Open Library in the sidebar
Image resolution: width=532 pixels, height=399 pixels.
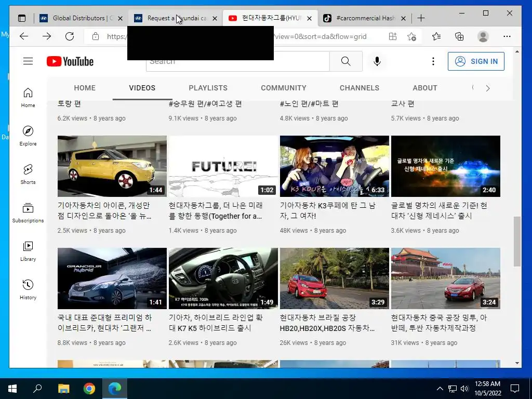pos(28,251)
